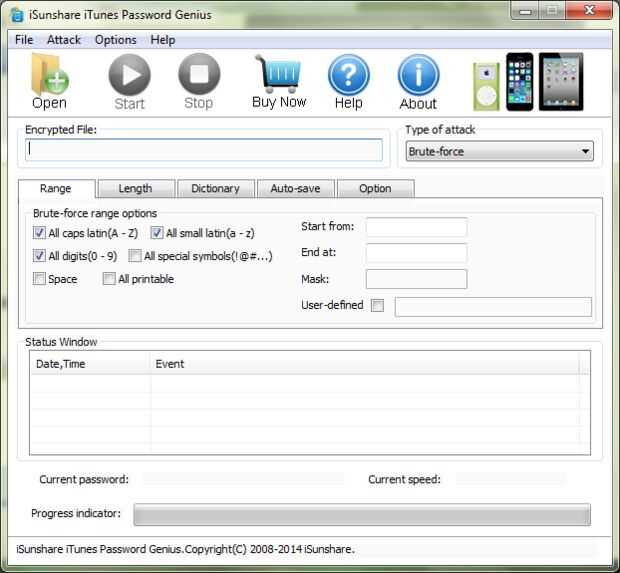Close the iTunes Password Genius window
The image size is (620, 573).
[589, 11]
